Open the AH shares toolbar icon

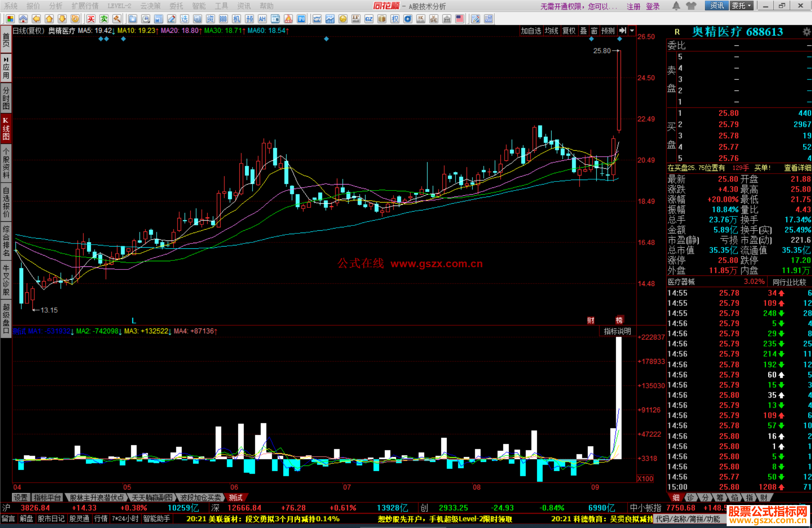pyautogui.click(x=262, y=19)
